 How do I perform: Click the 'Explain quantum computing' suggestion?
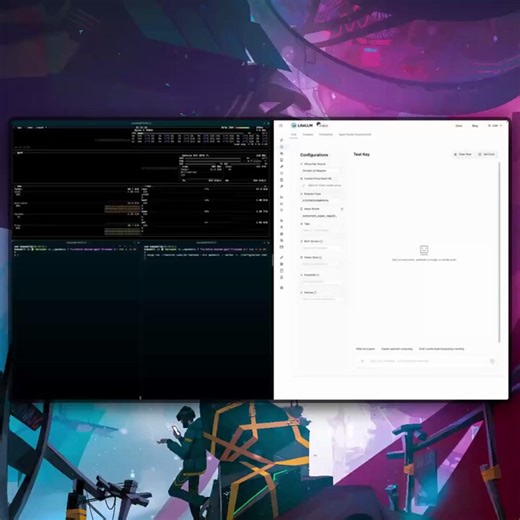click(x=397, y=349)
